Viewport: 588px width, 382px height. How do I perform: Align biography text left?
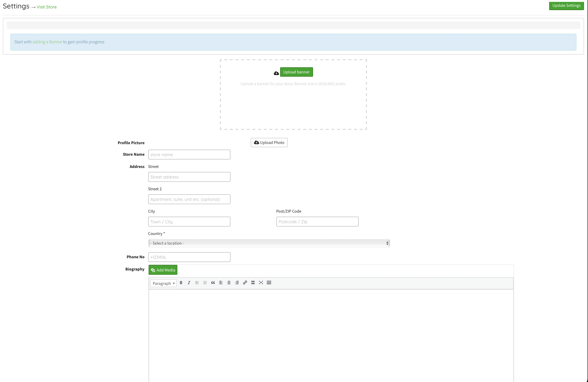coord(221,283)
